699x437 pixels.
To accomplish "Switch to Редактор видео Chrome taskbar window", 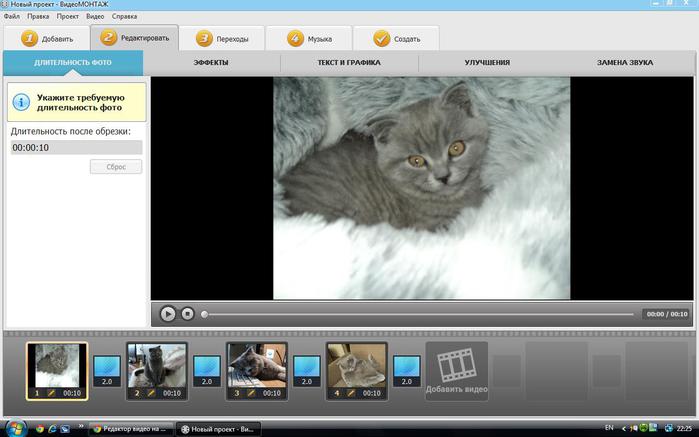I will (131, 429).
